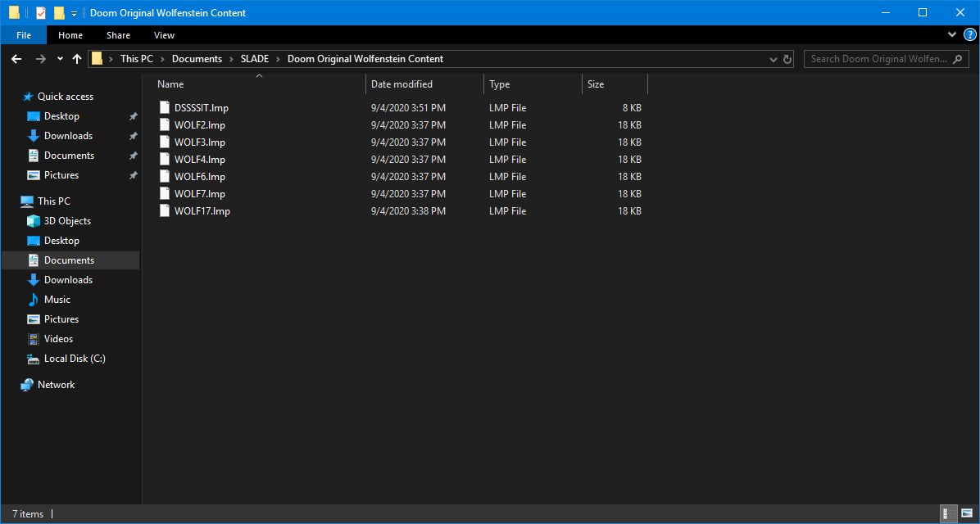Open 3D Objects in navigation pane

pos(67,221)
